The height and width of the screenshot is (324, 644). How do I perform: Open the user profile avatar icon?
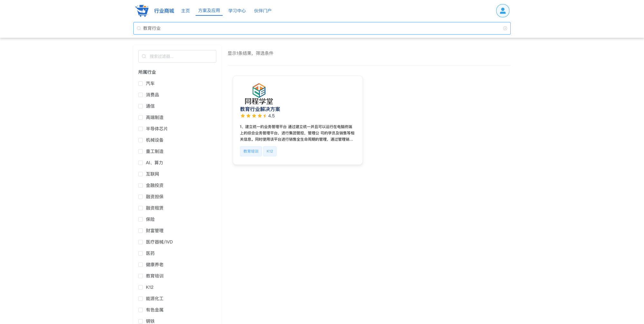(x=502, y=11)
